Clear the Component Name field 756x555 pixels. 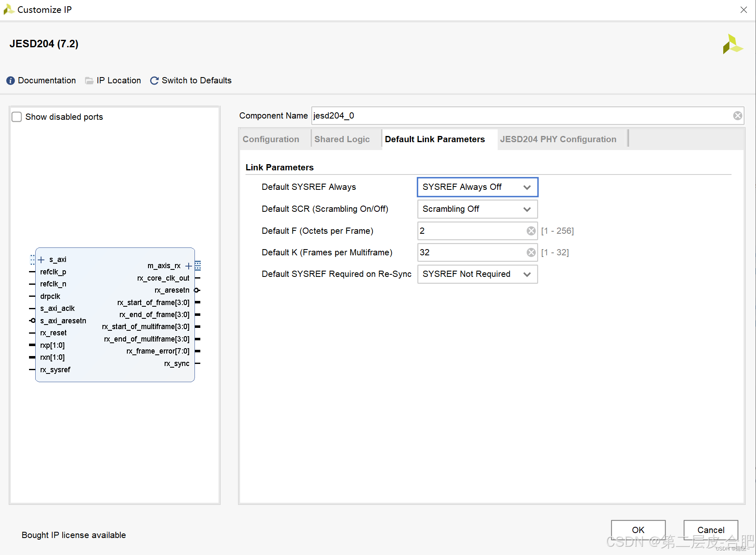click(737, 116)
